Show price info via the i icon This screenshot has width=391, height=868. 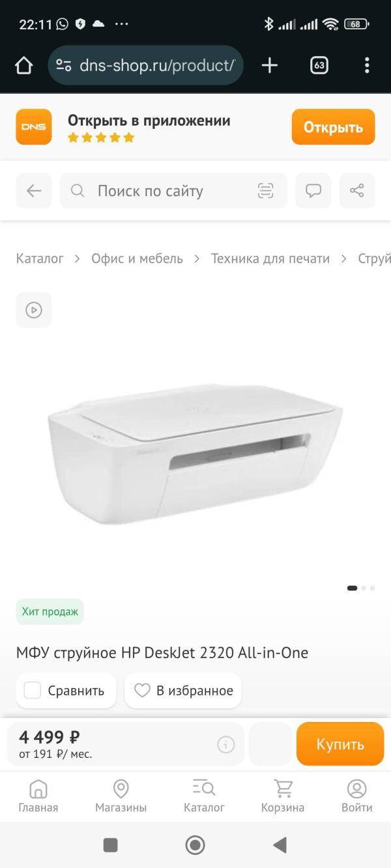coord(226,744)
